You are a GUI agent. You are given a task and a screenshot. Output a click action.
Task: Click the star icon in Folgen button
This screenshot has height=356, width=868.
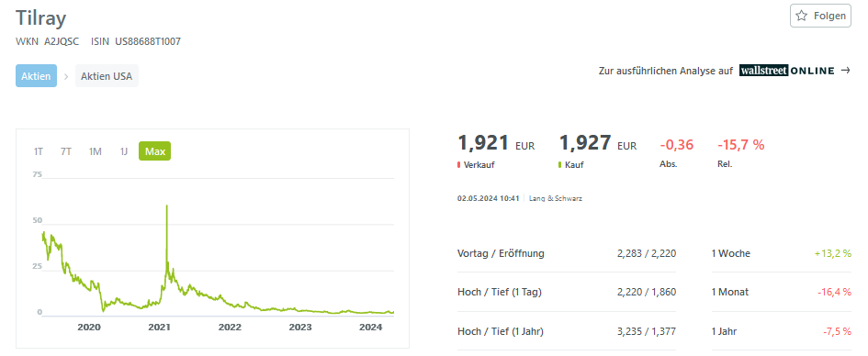[x=801, y=16]
